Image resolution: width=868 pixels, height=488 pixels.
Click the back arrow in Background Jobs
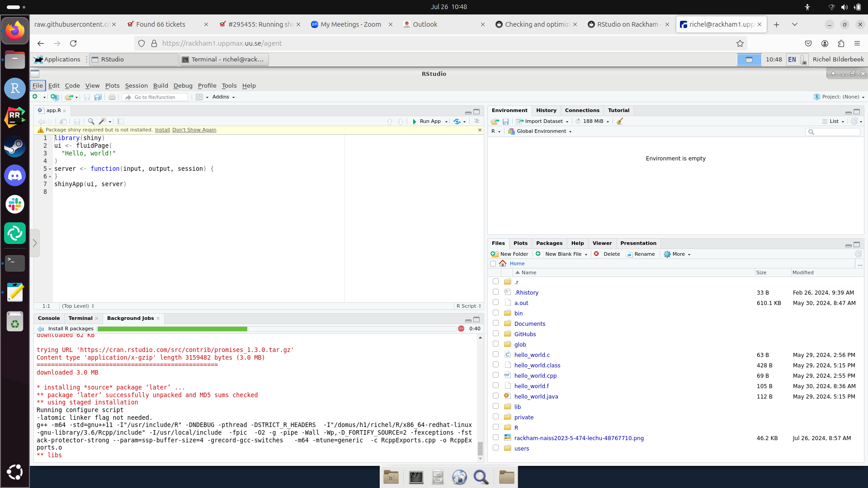[41, 329]
